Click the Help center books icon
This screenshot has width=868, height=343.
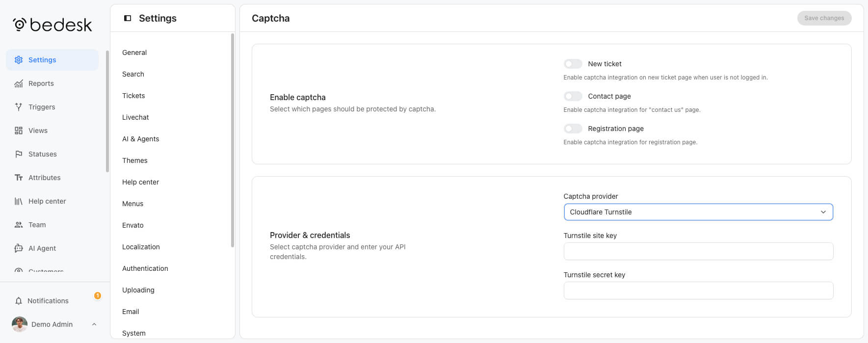[x=19, y=201]
